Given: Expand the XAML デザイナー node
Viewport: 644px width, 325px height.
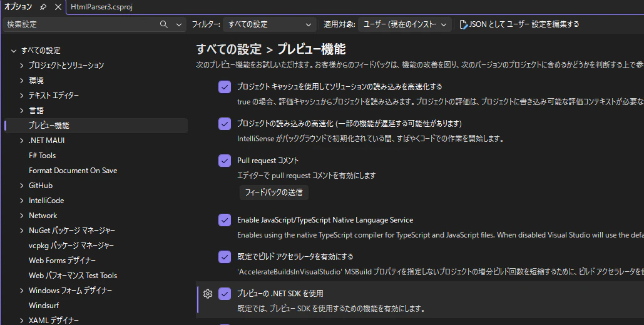Looking at the screenshot, I should coord(22,321).
